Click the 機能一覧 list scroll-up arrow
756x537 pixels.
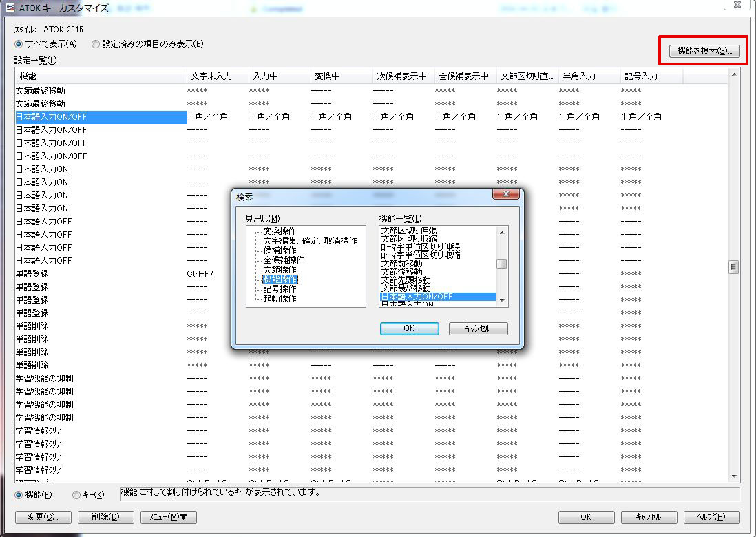coord(502,232)
